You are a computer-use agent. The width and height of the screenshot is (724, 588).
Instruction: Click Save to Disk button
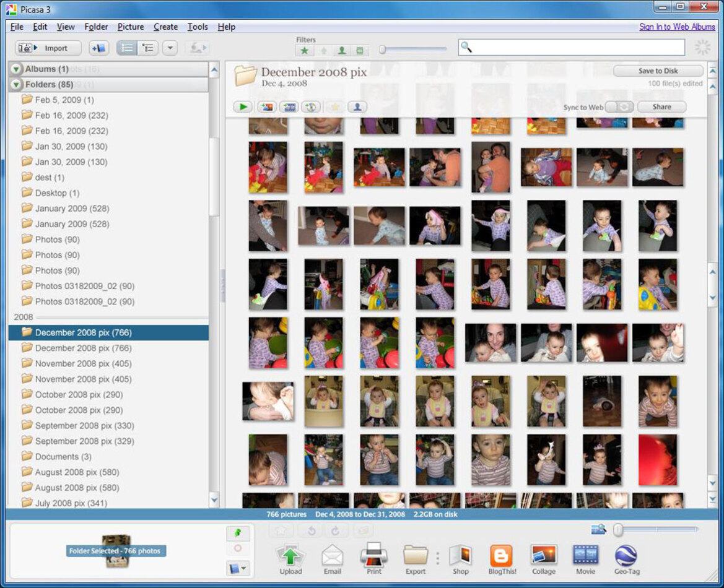coord(658,71)
